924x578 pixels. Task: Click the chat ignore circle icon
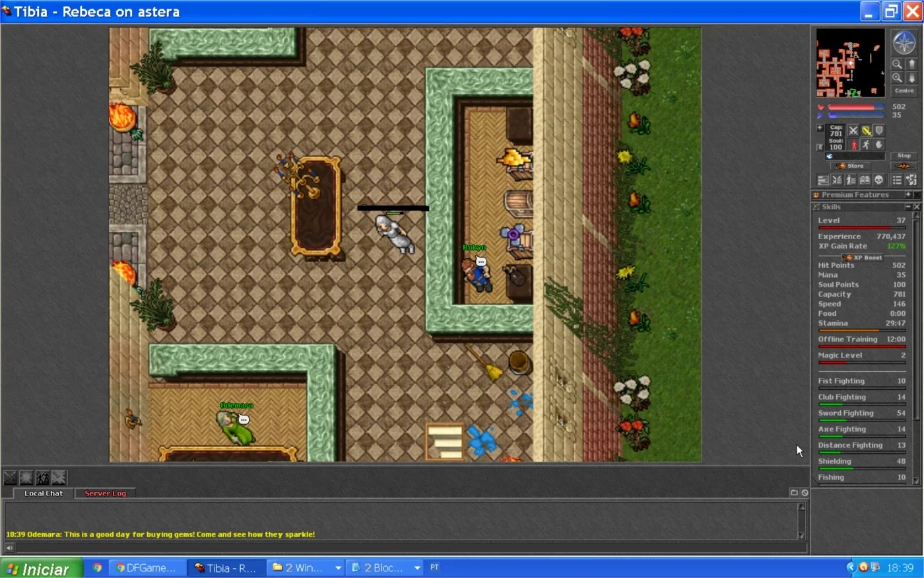[805, 493]
